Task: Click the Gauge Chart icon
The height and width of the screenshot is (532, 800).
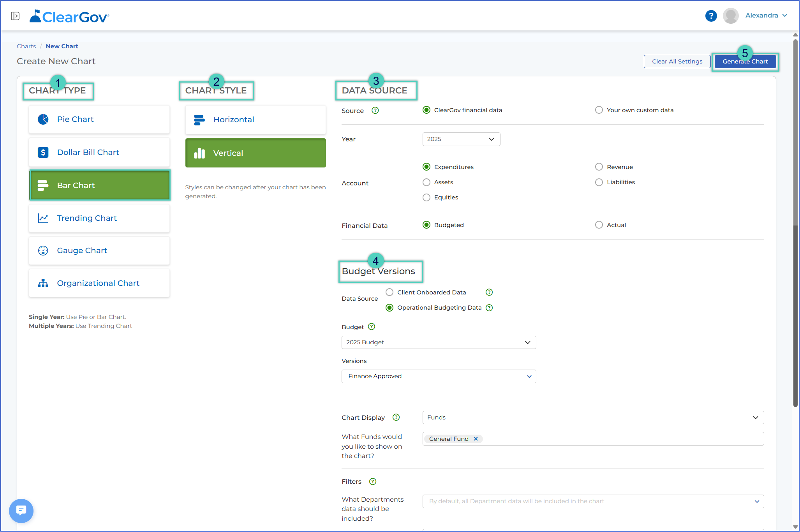Action: coord(43,250)
